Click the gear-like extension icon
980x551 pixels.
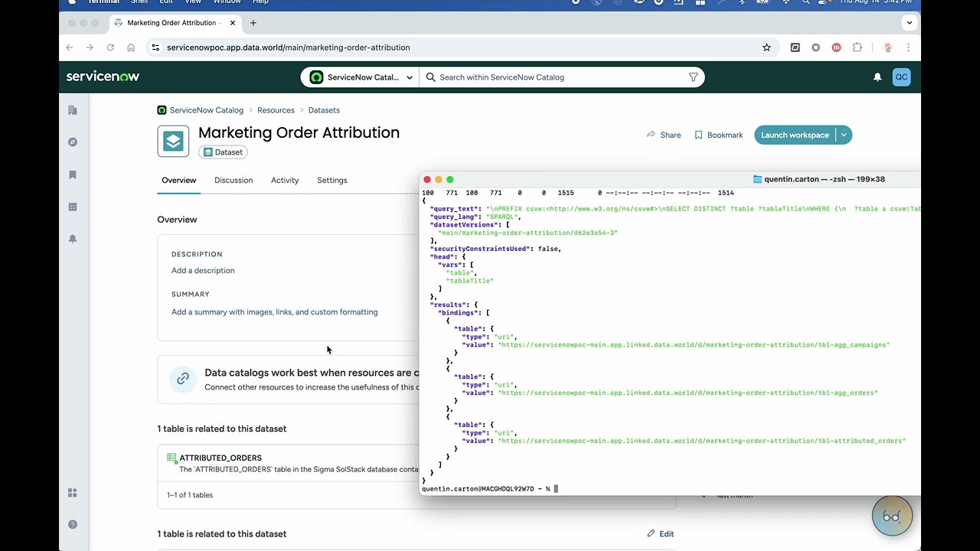(815, 47)
